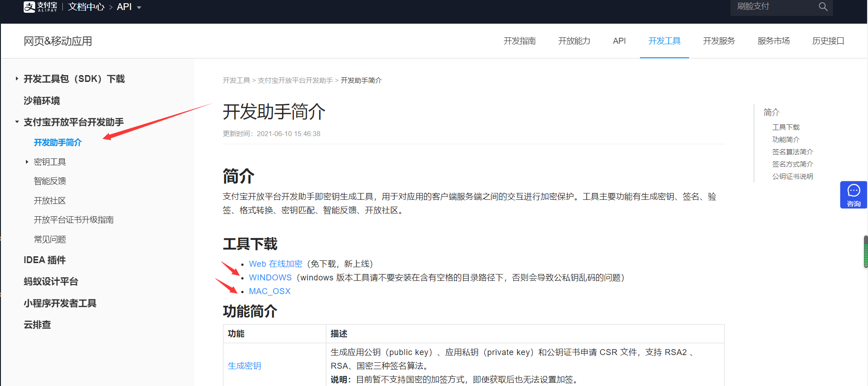This screenshot has height=386, width=868.
Task: Open 密钥工具 sidebar item
Action: click(x=50, y=162)
